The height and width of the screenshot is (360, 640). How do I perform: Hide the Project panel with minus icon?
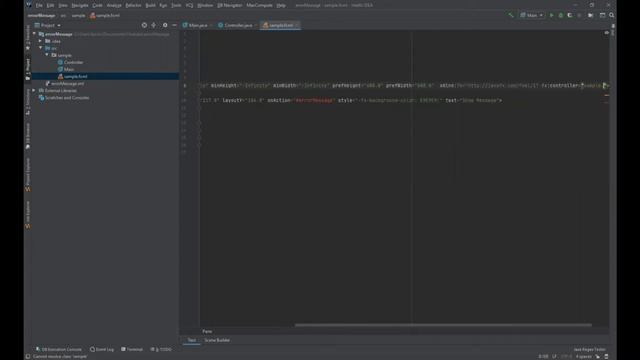point(174,25)
